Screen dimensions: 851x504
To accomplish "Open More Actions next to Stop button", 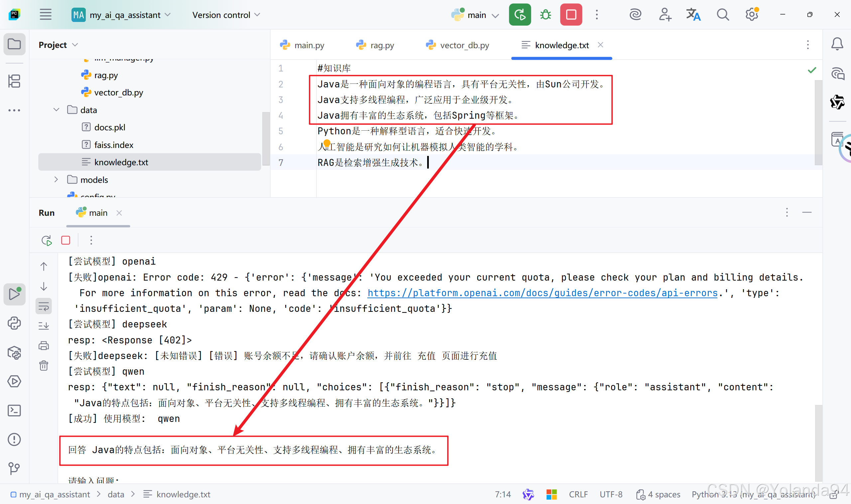I will click(x=597, y=15).
